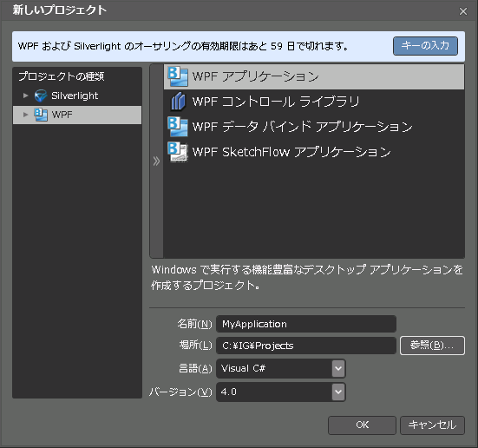Click the WPF データ バインド アプリケーション icon
The height and width of the screenshot is (448, 478).
point(178,127)
